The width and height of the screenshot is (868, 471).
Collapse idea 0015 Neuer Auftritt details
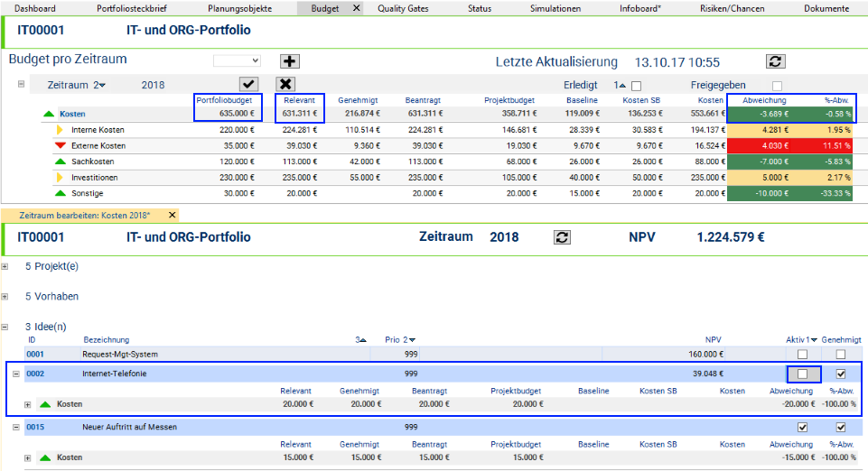pos(16,428)
